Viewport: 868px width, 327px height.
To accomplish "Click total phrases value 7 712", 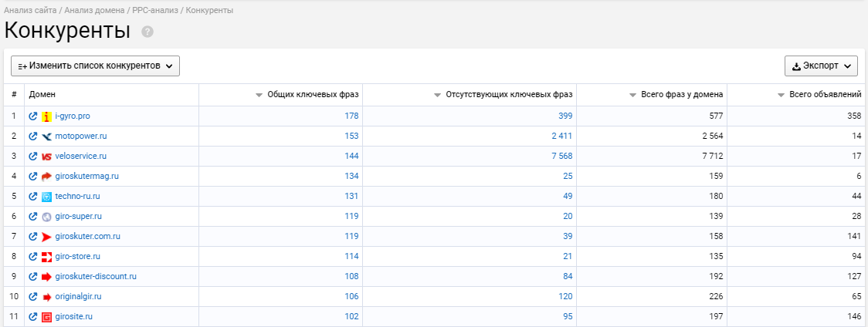I will pos(713,156).
